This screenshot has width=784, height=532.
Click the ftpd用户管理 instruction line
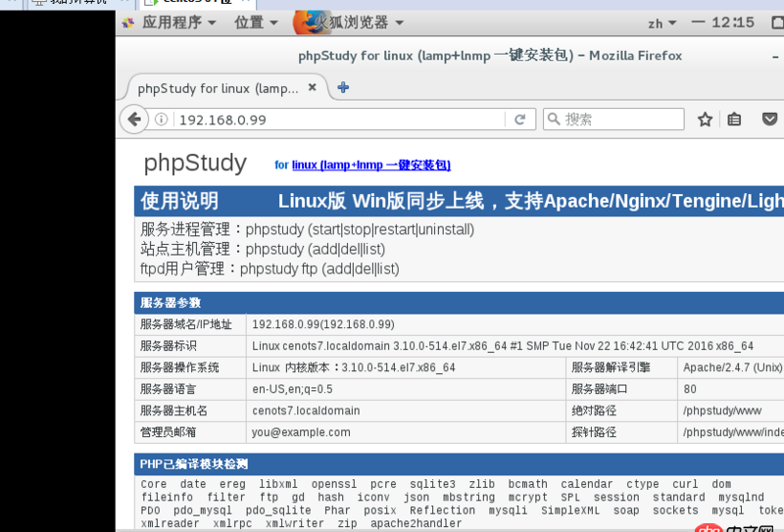coord(269,269)
